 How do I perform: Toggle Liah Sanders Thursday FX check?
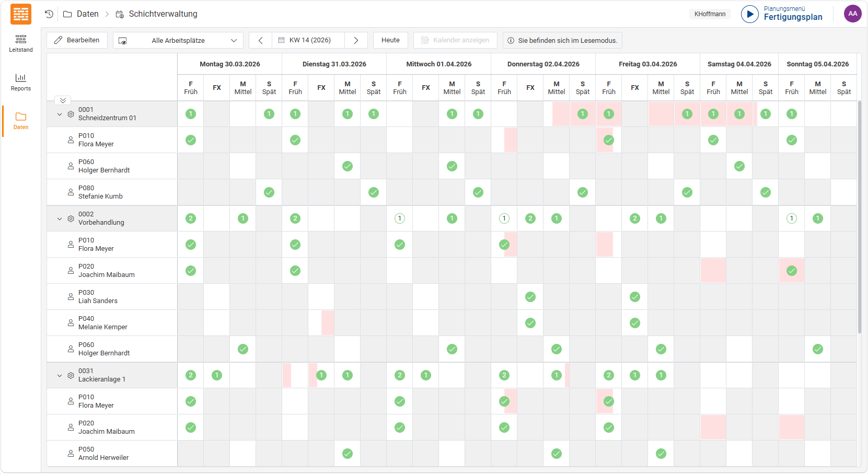point(530,297)
